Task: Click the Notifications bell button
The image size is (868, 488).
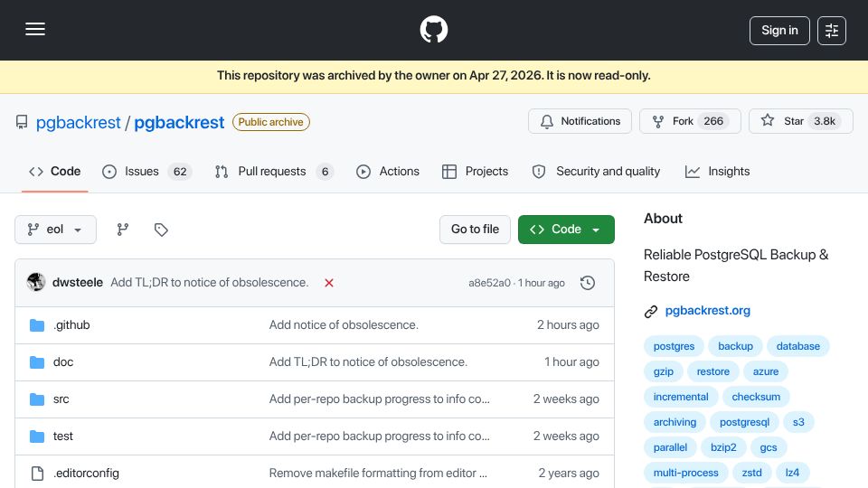Action: click(580, 121)
